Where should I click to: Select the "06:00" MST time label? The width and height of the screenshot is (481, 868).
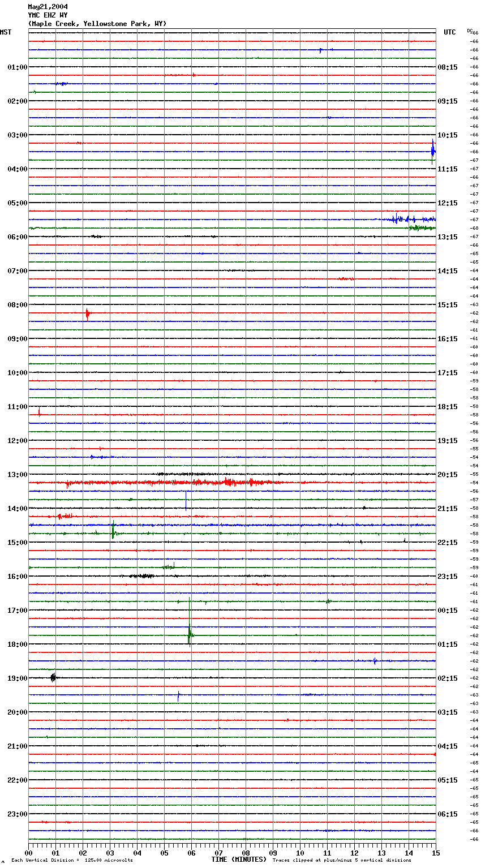[18, 237]
